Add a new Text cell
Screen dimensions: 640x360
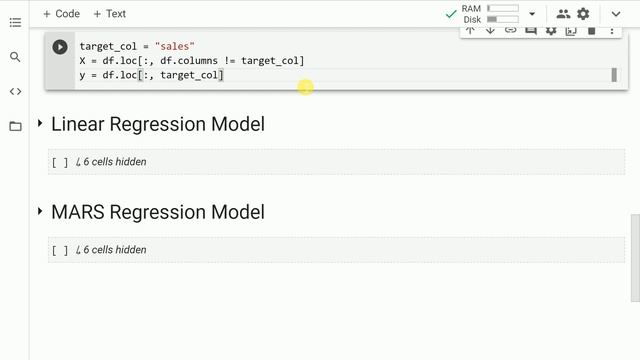109,14
